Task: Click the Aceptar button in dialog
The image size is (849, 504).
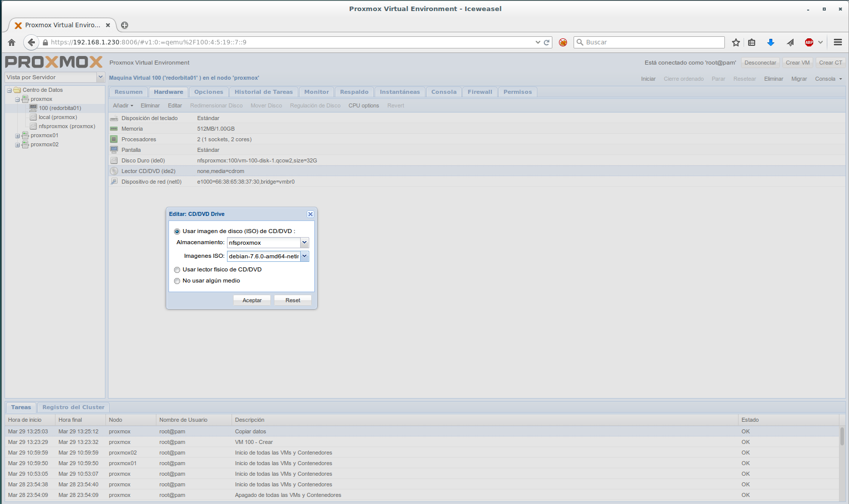Action: click(252, 300)
